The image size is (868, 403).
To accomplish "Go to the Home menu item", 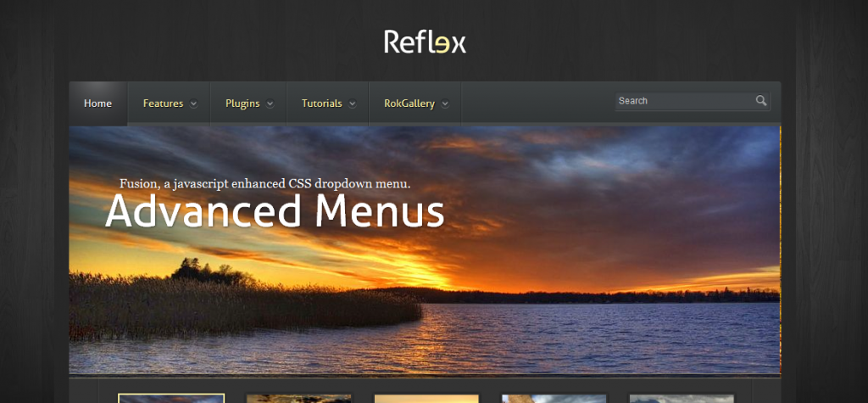I will (x=98, y=104).
